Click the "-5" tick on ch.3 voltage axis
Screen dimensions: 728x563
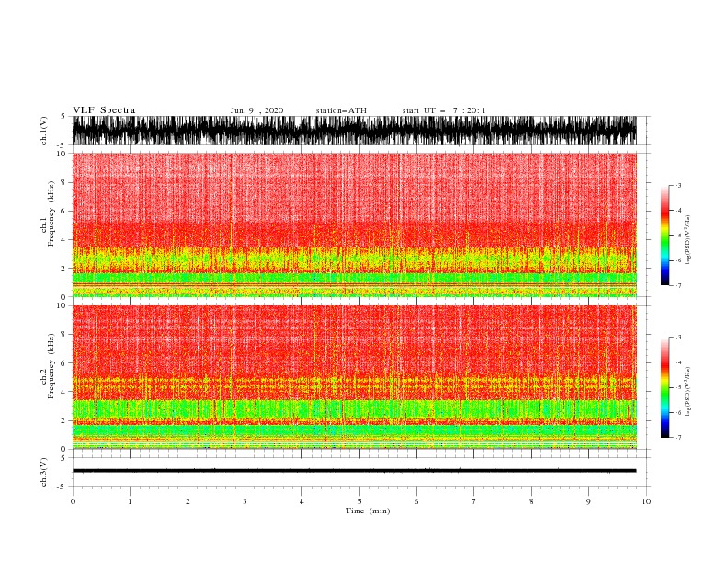click(x=63, y=487)
